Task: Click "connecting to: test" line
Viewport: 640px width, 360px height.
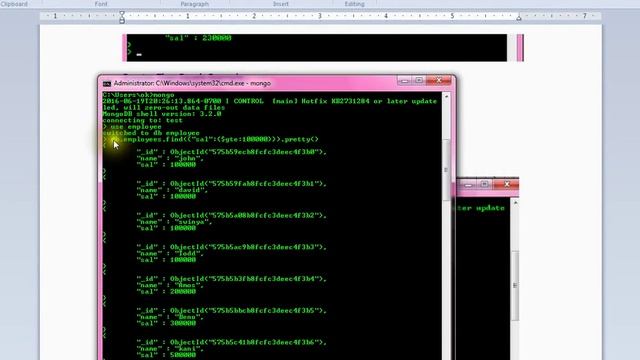Action: (x=142, y=120)
